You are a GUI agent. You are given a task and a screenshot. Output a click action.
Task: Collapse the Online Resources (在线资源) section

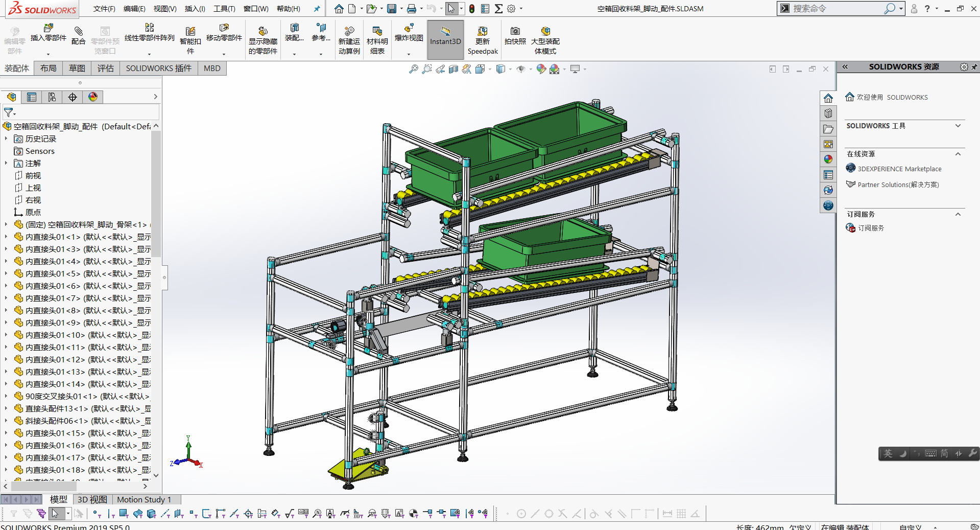[958, 154]
